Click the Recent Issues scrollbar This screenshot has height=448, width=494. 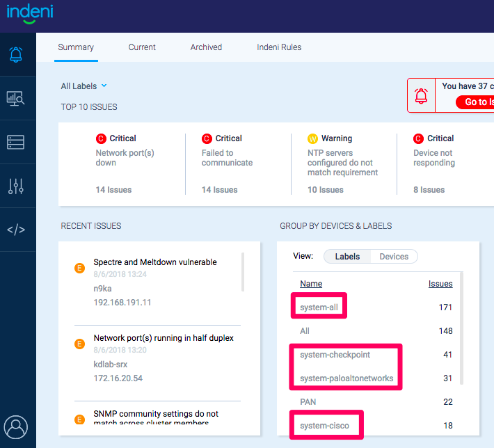(x=243, y=272)
